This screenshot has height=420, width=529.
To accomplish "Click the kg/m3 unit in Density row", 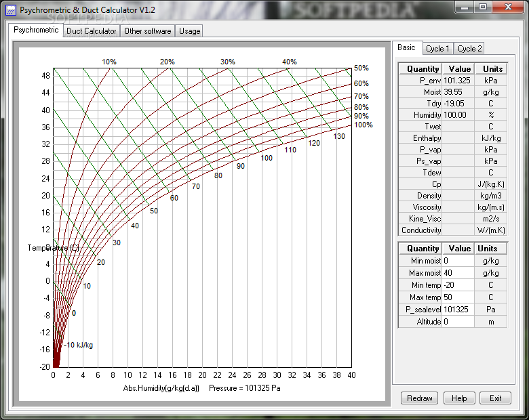I will pyautogui.click(x=491, y=196).
